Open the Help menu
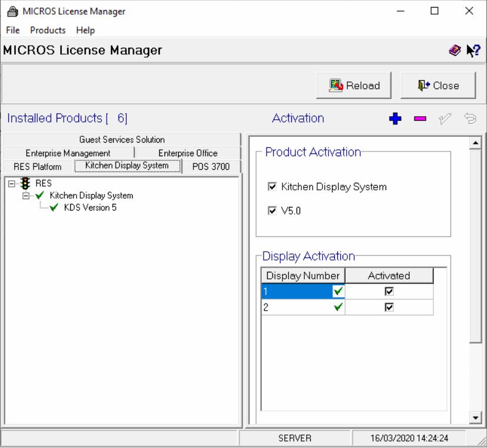 coord(85,30)
